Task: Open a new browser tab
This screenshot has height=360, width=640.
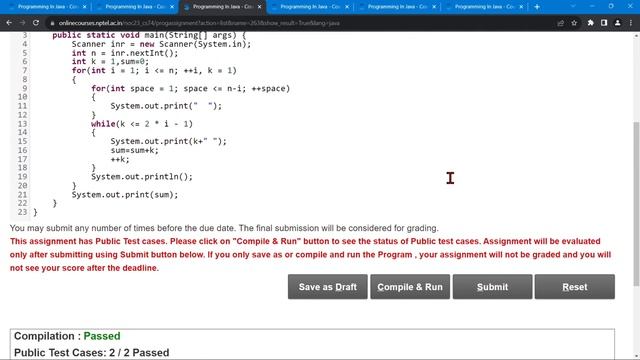Action: [537, 7]
